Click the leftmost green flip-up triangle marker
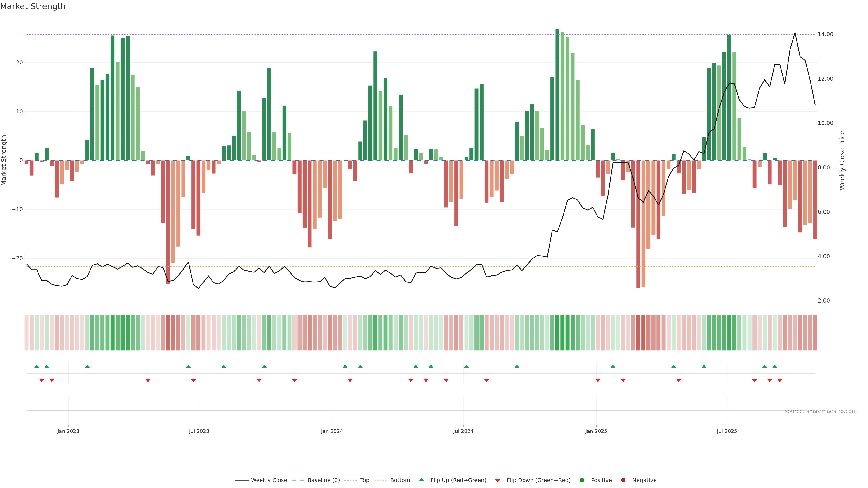868x488 pixels. [37, 366]
